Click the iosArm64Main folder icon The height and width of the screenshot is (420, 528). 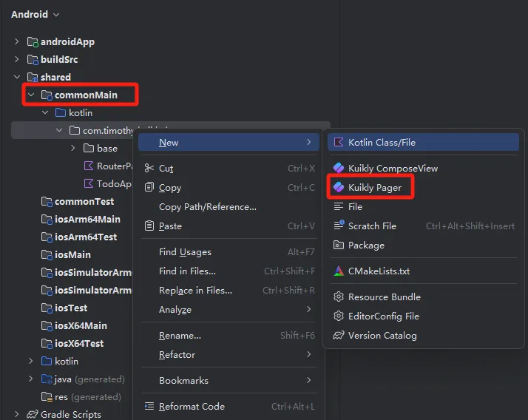pyautogui.click(x=47, y=220)
